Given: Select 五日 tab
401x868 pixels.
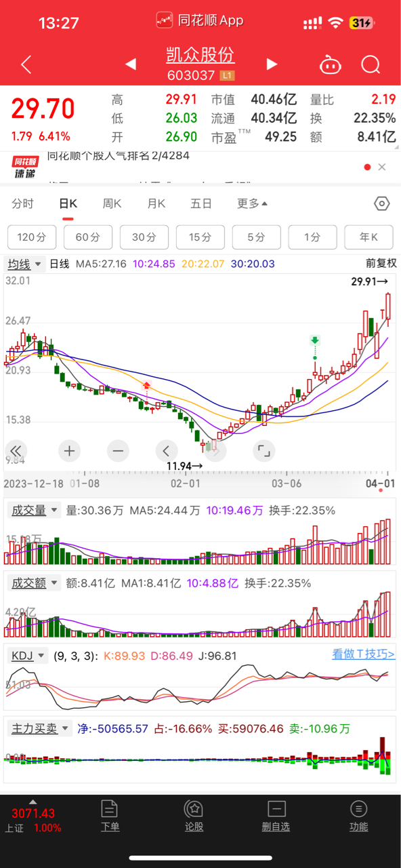Looking at the screenshot, I should pos(201,203).
